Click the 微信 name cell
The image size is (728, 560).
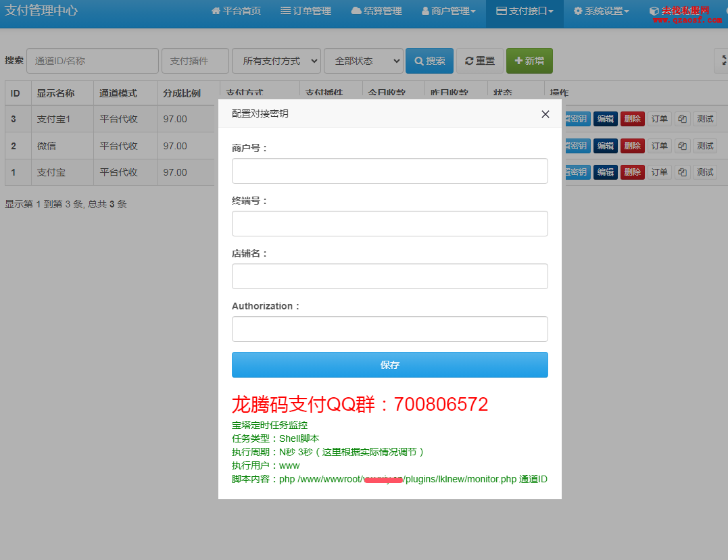click(x=62, y=146)
